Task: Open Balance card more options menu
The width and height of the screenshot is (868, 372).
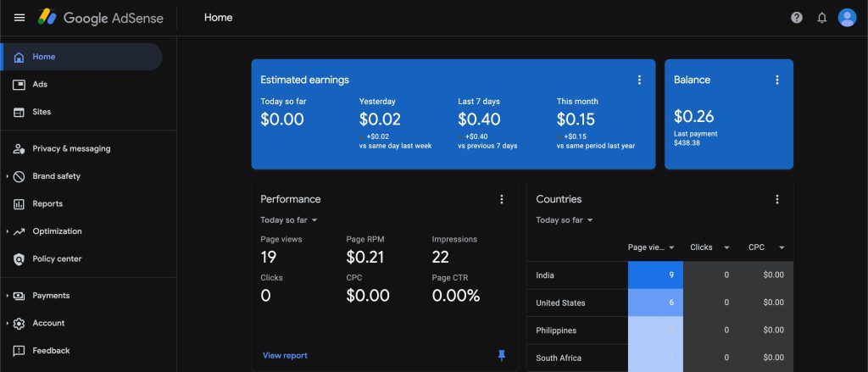Action: pyautogui.click(x=777, y=80)
